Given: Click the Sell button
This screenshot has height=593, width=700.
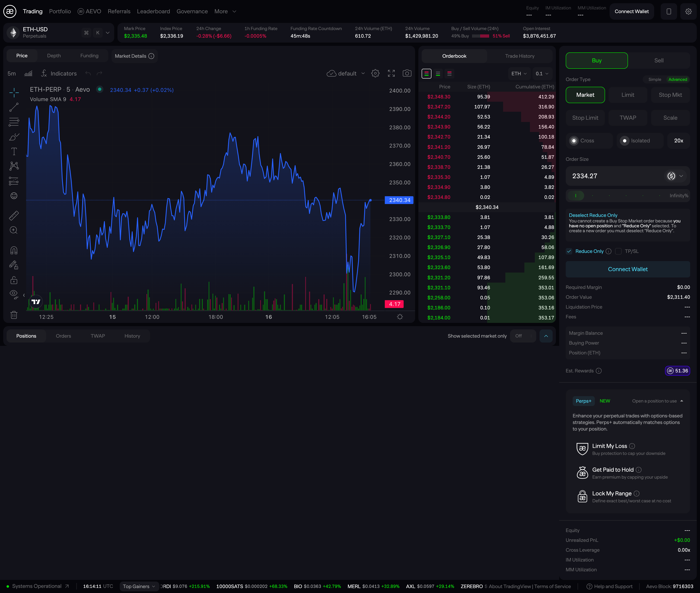Looking at the screenshot, I should point(659,61).
